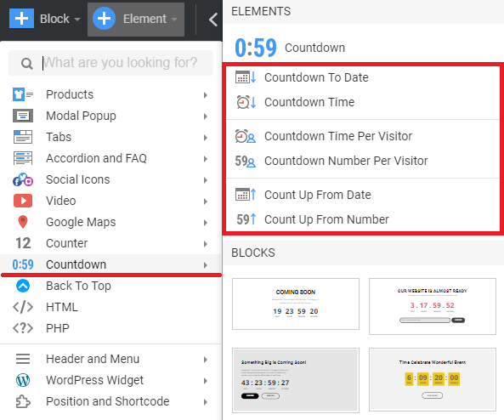Screen dimensions: 504x420
Task: Click the round plus Element icon
Action: pos(105,19)
